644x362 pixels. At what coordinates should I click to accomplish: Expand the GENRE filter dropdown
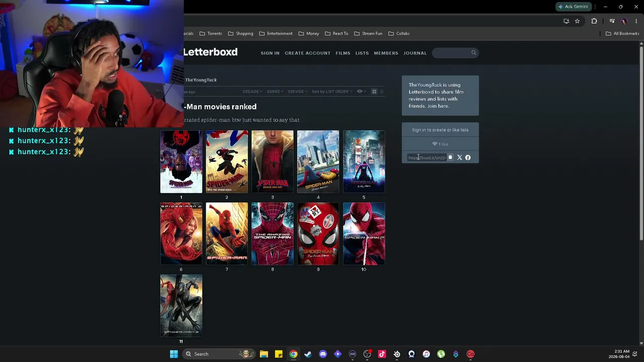pos(275,92)
